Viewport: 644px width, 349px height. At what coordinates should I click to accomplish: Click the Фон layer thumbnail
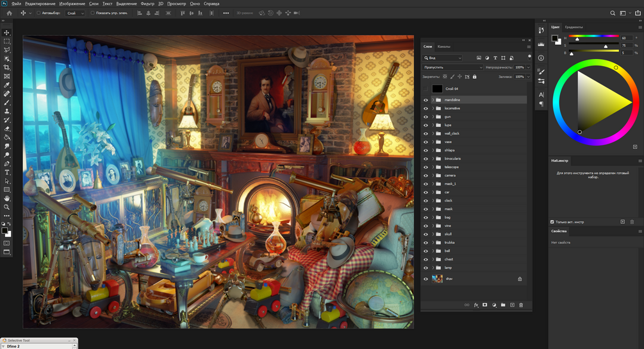[438, 278]
